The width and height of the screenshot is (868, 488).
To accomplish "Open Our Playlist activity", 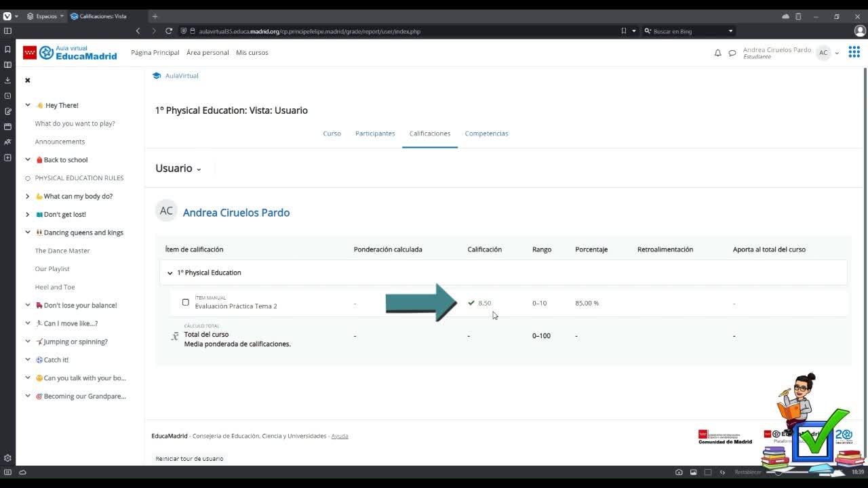I will click(52, 269).
